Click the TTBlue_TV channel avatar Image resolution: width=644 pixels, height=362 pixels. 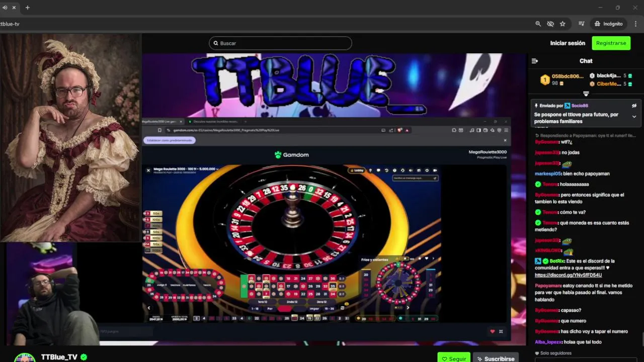point(25,357)
